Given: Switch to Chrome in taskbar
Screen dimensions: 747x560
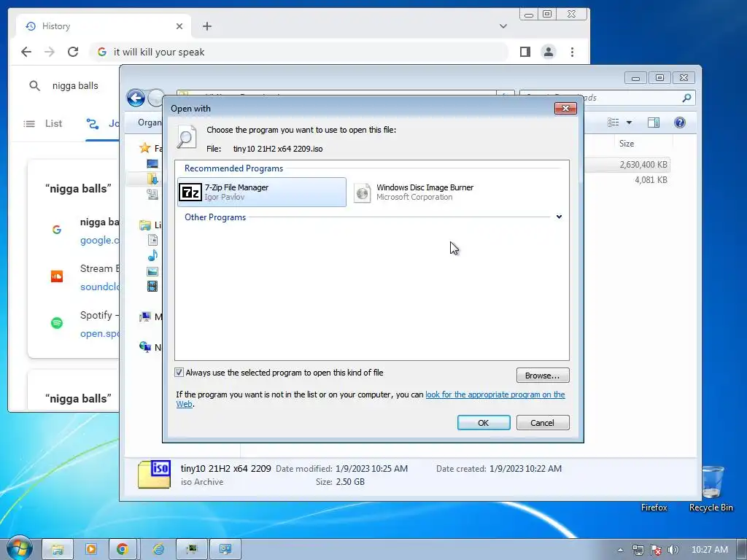Looking at the screenshot, I should coord(123,549).
